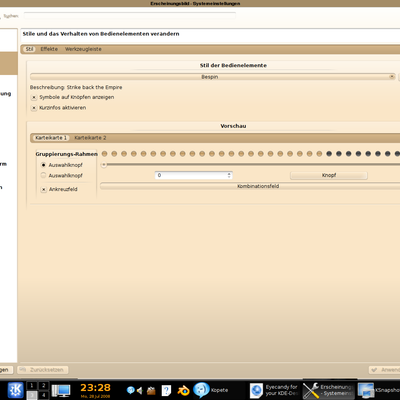Switch to the Effekte tab

(x=49, y=49)
